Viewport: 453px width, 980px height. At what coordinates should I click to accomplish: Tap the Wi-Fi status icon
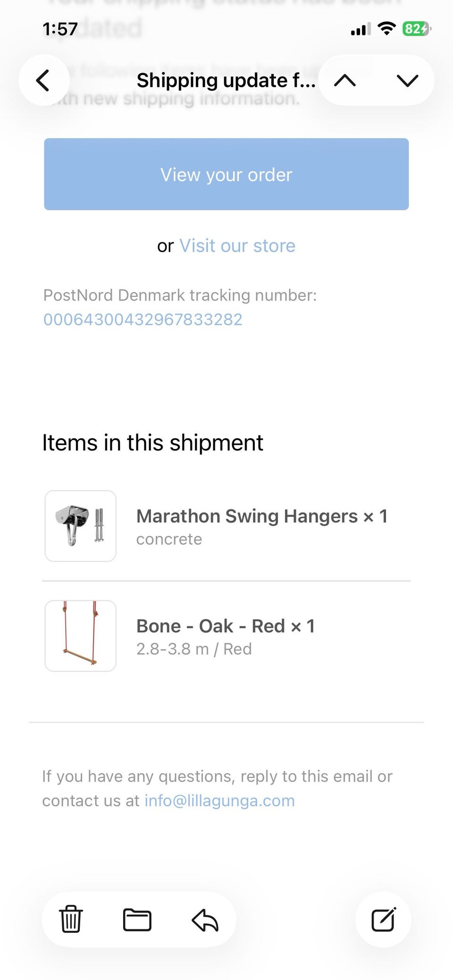pos(387,29)
